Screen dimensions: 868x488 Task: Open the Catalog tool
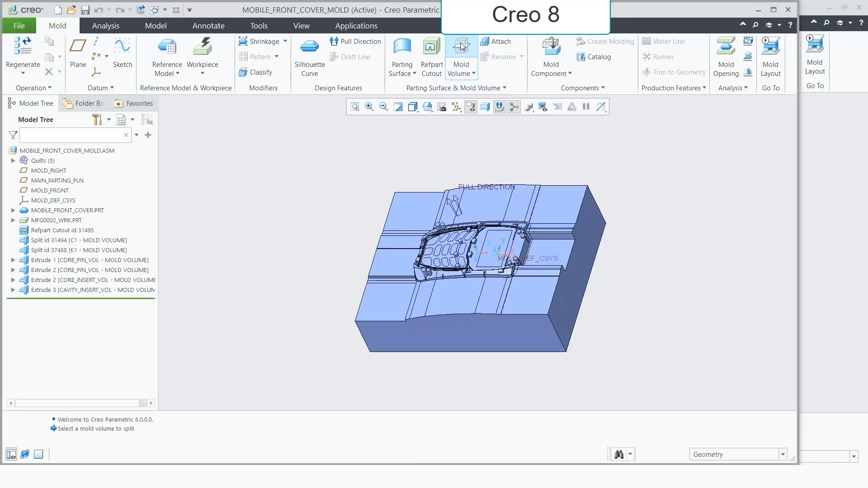pos(594,56)
